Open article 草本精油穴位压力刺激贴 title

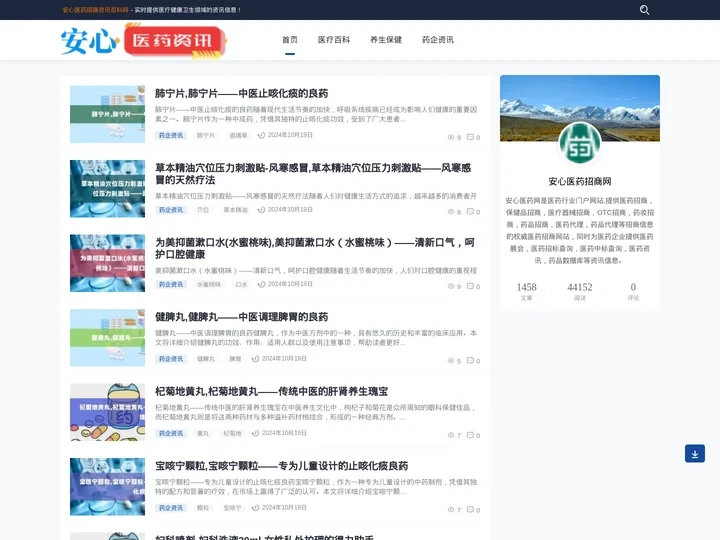coord(313,174)
